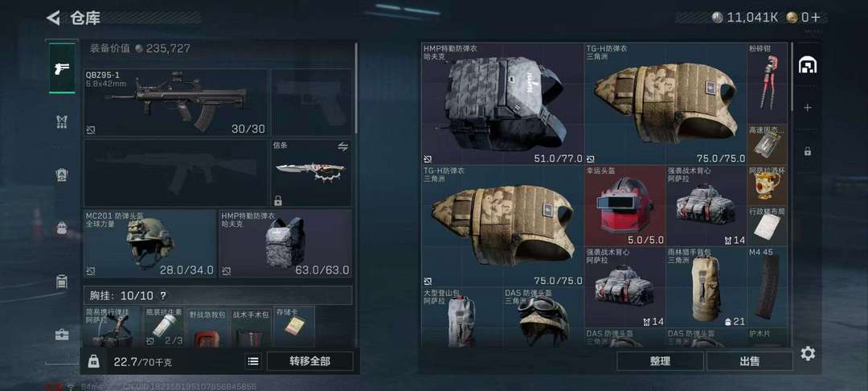Click the 整理 organize button
This screenshot has height=391, width=868.
click(x=660, y=361)
